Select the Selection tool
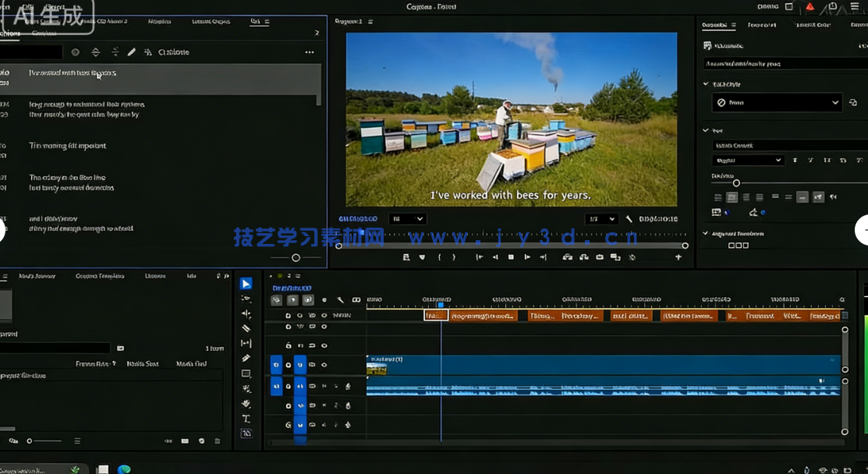 point(246,283)
